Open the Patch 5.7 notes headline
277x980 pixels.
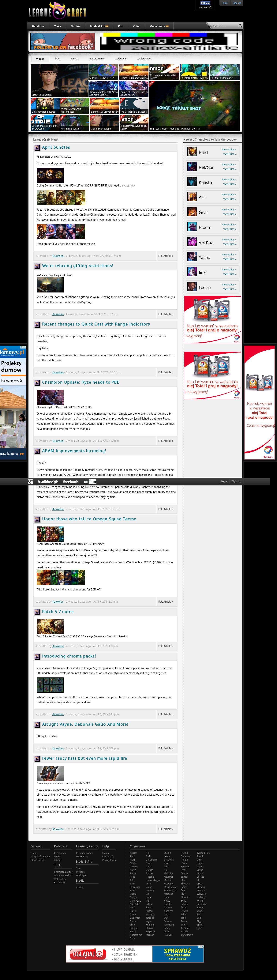pyautogui.click(x=58, y=612)
